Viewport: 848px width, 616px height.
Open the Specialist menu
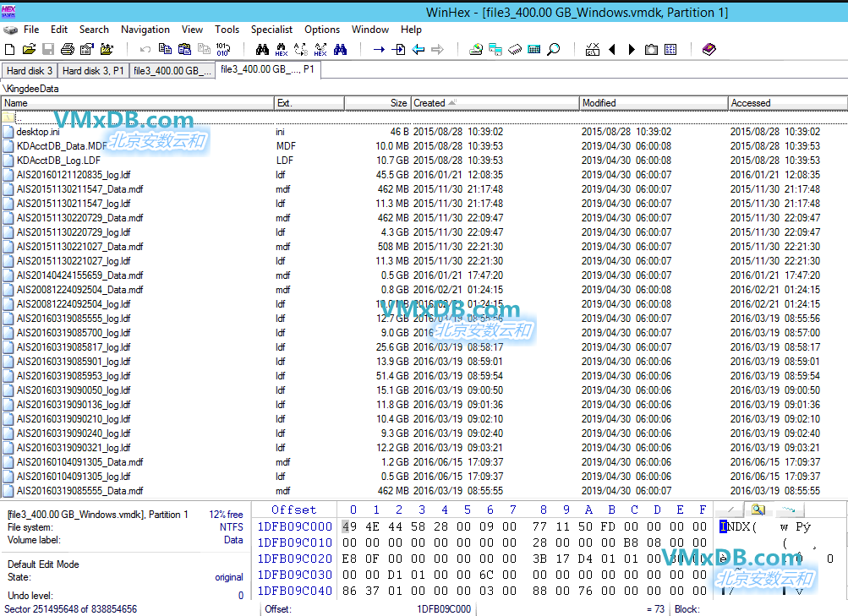271,30
